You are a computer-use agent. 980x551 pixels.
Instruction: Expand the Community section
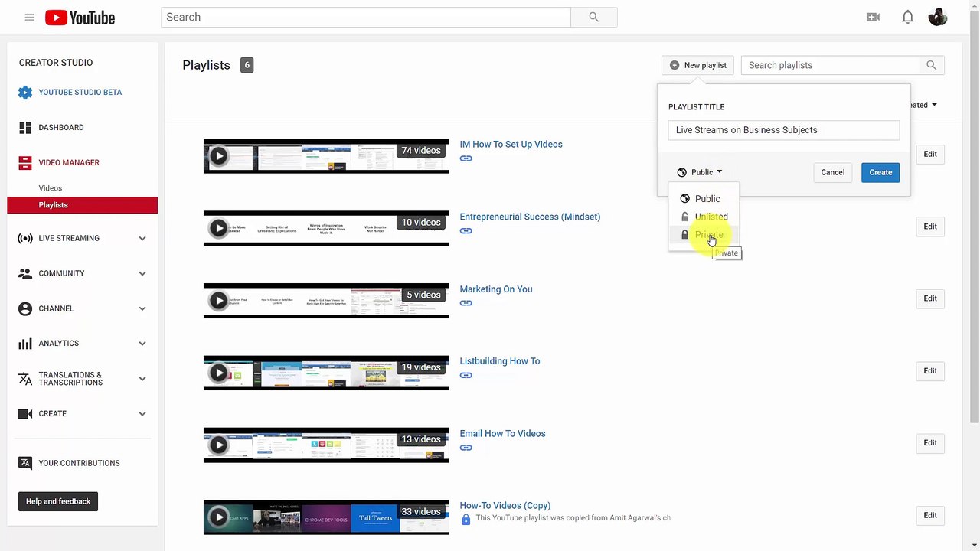(x=142, y=273)
